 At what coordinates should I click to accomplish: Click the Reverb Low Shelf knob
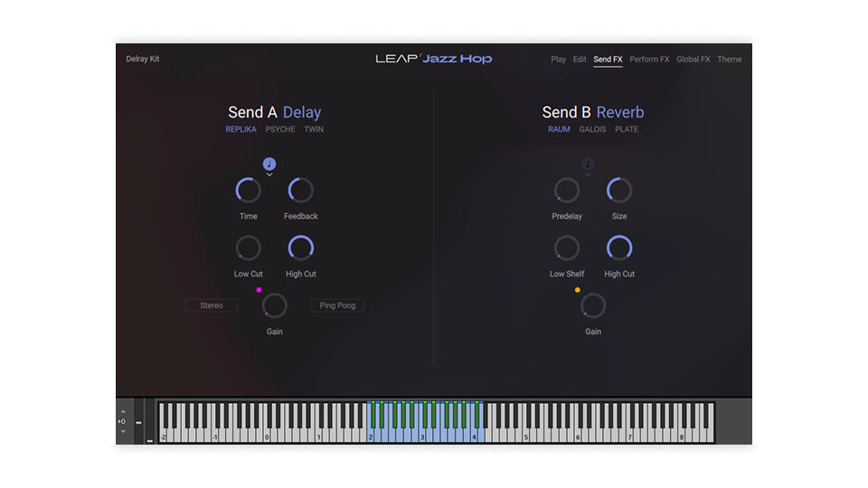(x=567, y=248)
